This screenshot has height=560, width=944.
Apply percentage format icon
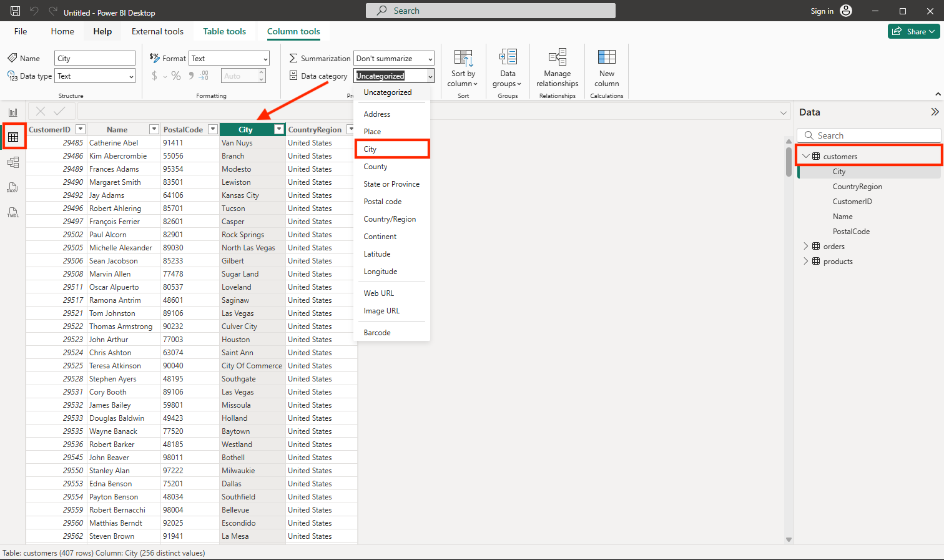pos(176,76)
